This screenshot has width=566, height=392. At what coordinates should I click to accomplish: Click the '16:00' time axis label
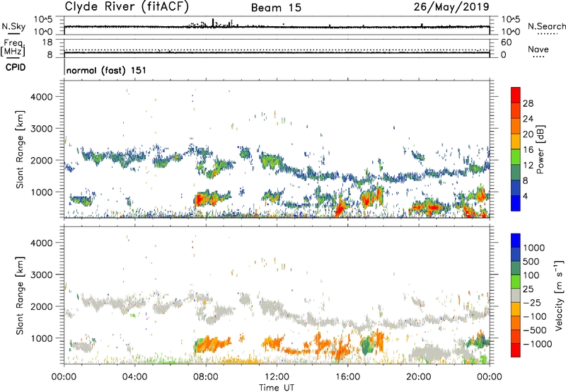tap(347, 377)
